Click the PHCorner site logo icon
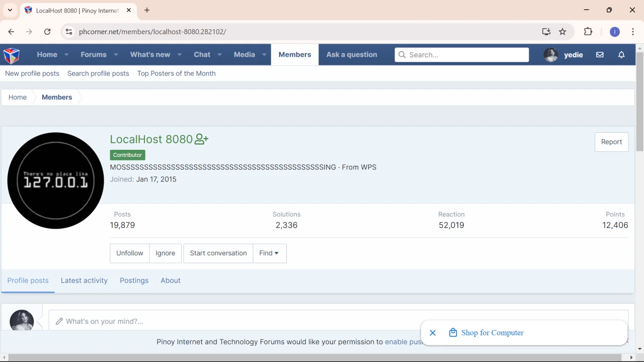 [x=11, y=55]
